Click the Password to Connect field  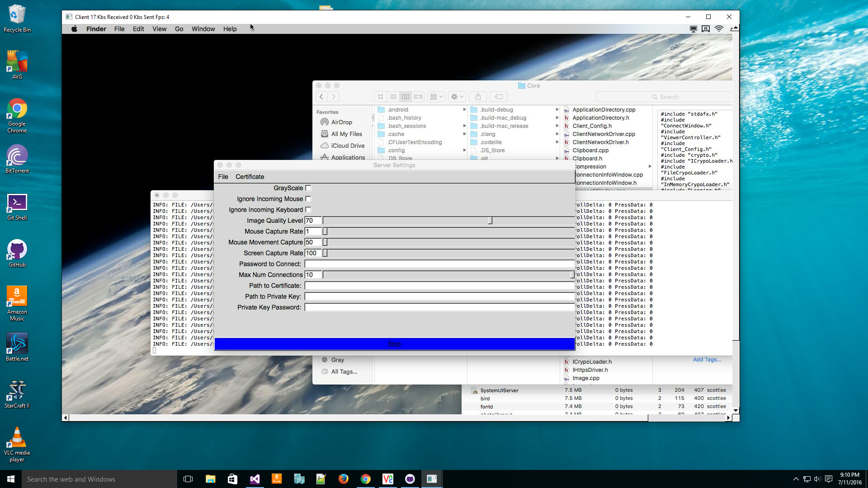click(439, 264)
